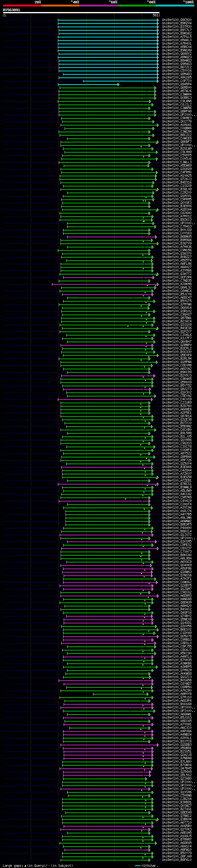Open hit UniRef100_Q1MXV1
Screen dimensions: 197x868
tap(177, 196)
